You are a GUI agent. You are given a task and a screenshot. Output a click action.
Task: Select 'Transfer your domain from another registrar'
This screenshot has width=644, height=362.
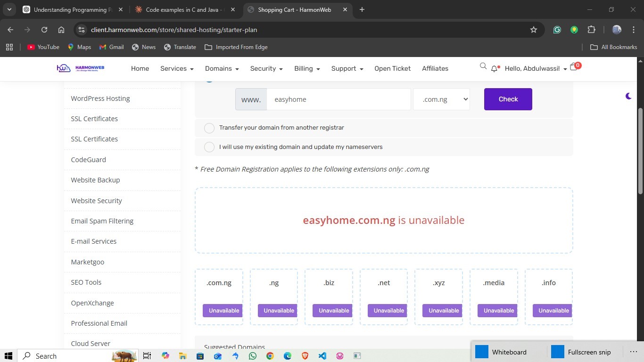click(x=209, y=128)
